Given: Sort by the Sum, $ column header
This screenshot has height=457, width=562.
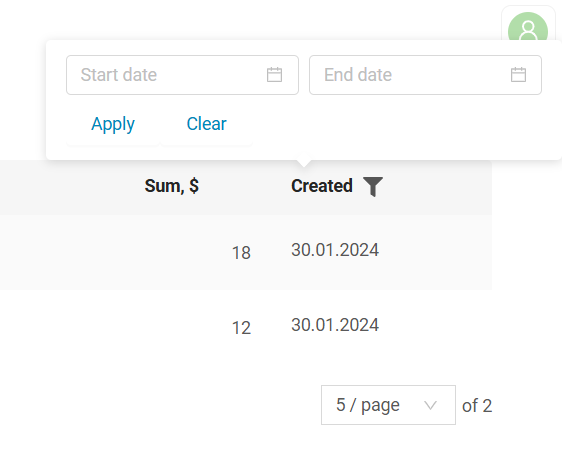Looking at the screenshot, I should [x=172, y=186].
